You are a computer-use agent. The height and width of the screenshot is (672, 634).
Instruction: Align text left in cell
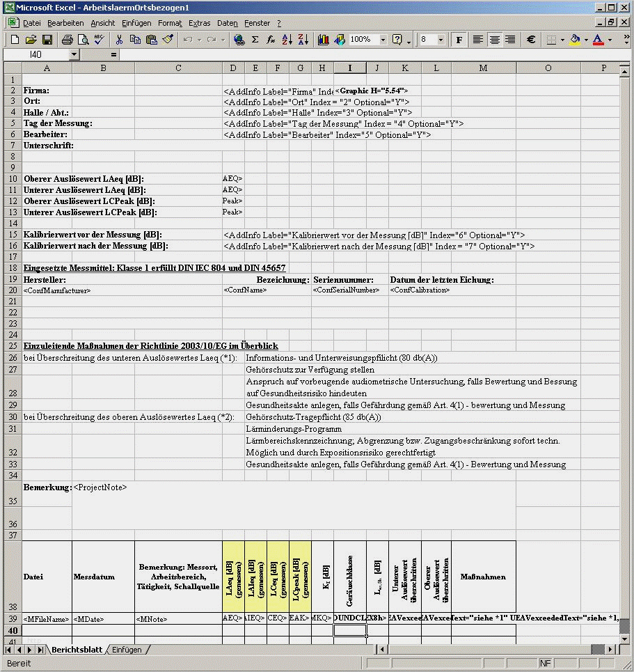point(477,40)
